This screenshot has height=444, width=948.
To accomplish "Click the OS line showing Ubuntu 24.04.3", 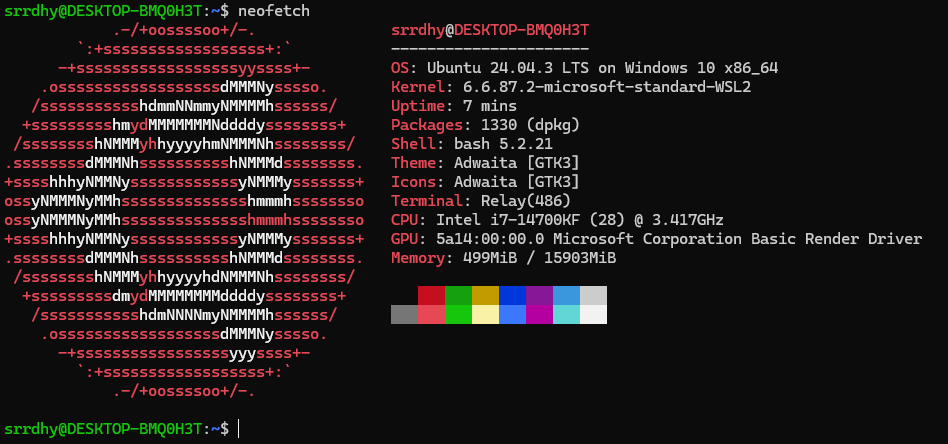I will pos(584,68).
